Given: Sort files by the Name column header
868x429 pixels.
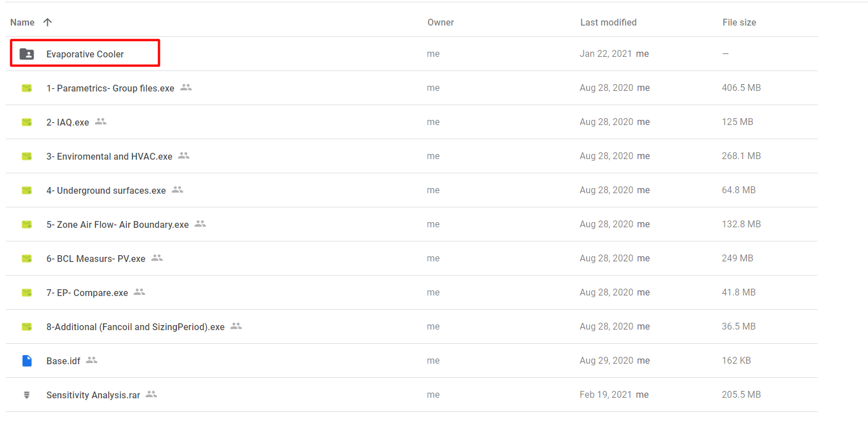Looking at the screenshot, I should tap(22, 23).
